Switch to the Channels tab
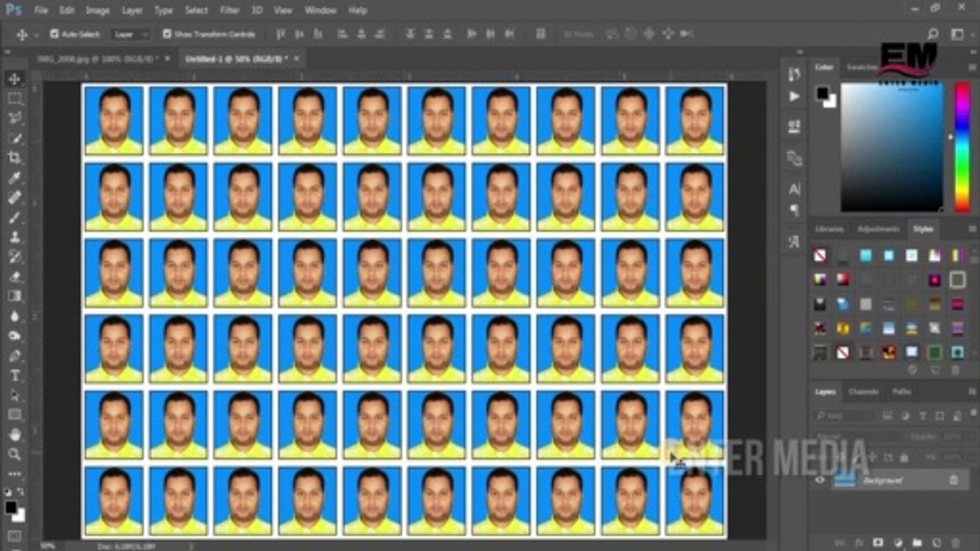Viewport: 980px width, 551px height. (x=864, y=392)
